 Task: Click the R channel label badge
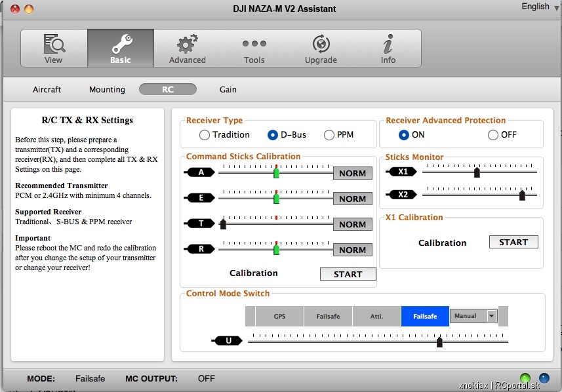click(x=200, y=248)
